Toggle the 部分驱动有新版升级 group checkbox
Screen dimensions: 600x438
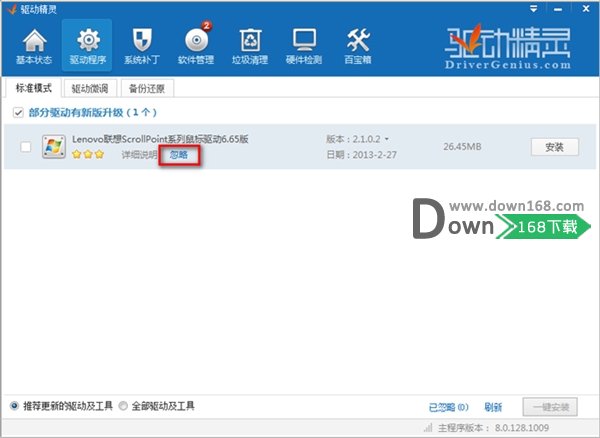pos(18,112)
